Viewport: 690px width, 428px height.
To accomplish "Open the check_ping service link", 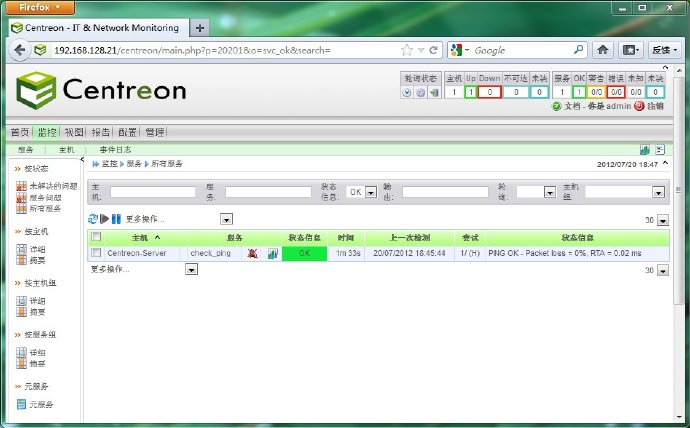I will pyautogui.click(x=210, y=253).
